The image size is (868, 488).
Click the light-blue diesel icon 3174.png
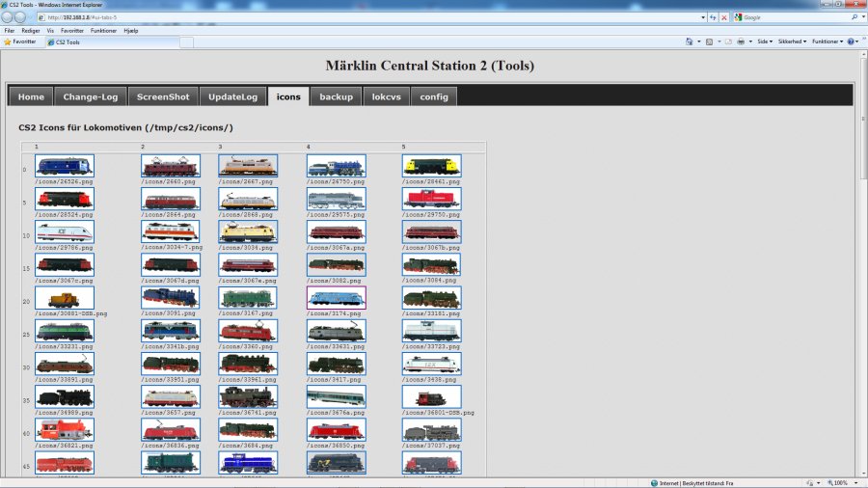pos(336,298)
